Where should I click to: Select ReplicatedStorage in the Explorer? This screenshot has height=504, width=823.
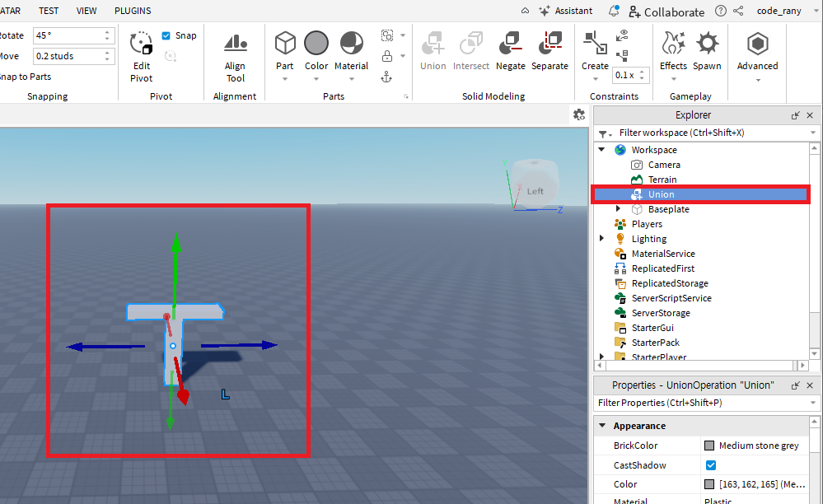670,283
